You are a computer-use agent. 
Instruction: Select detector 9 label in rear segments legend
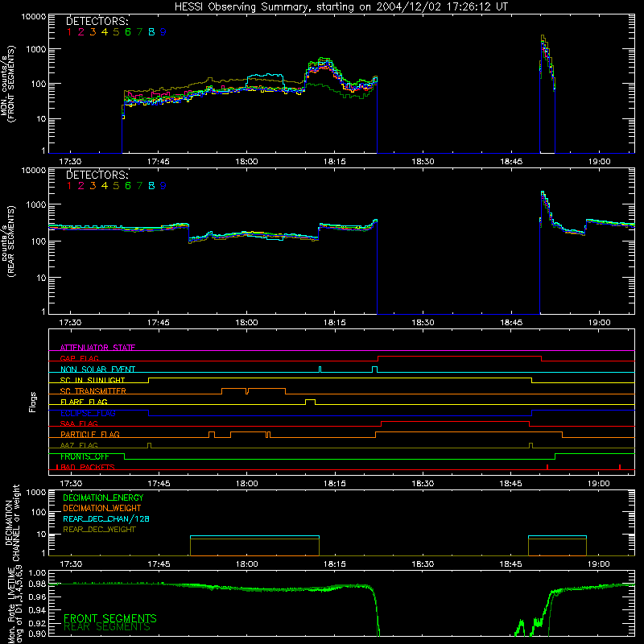point(163,186)
